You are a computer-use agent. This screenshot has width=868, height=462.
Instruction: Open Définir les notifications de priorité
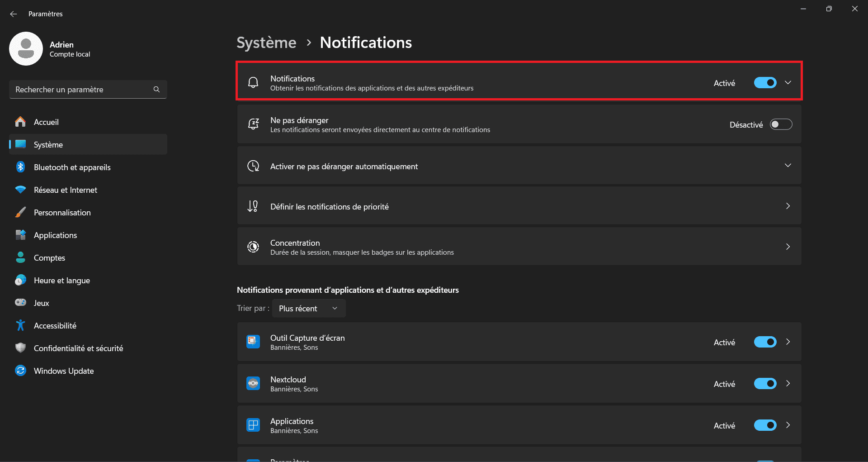(x=519, y=206)
